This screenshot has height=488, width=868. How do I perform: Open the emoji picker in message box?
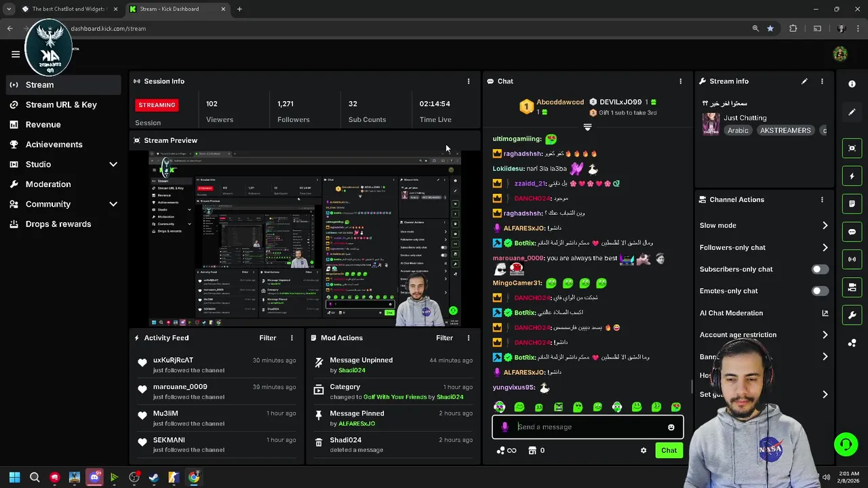671,427
